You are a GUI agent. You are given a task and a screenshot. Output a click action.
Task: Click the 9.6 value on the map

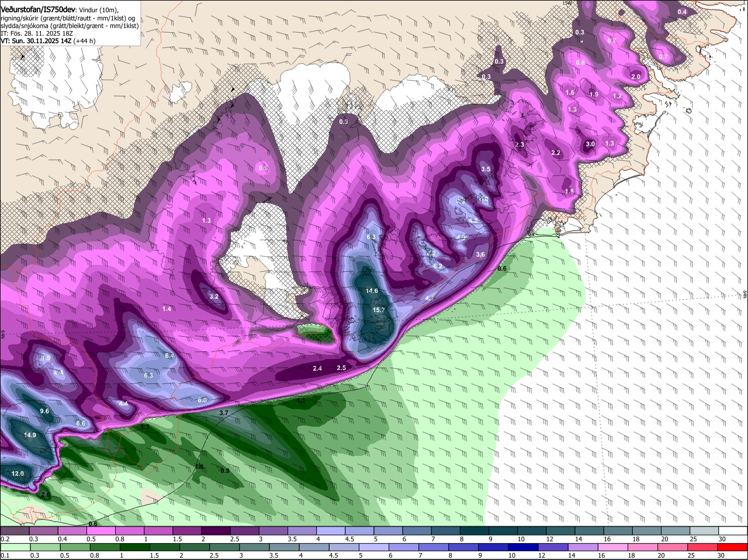click(44, 412)
